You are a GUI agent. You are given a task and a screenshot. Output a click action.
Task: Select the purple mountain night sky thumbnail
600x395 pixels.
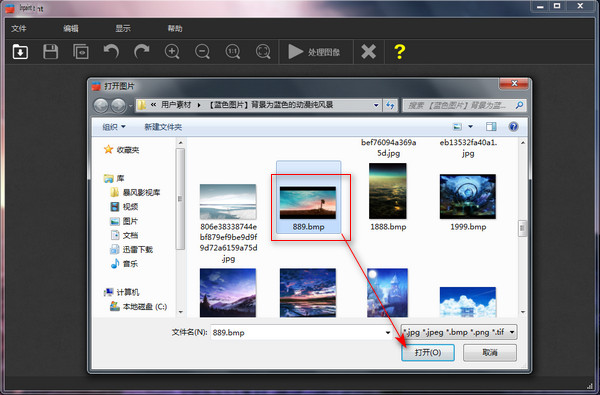[228, 293]
